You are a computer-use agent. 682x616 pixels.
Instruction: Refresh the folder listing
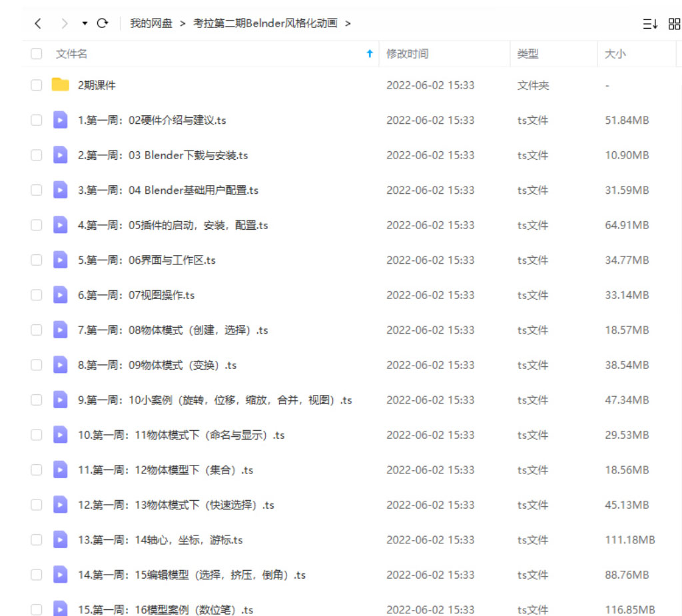tap(102, 23)
